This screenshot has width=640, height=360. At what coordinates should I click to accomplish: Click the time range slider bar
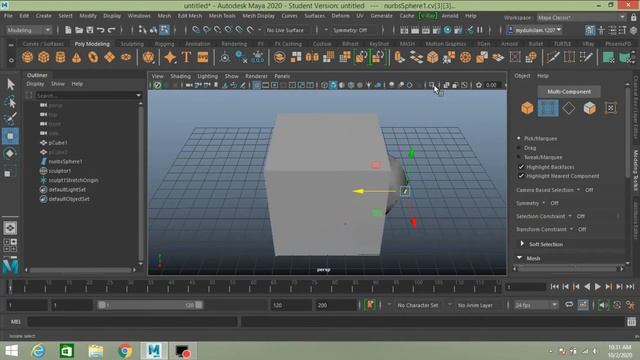tap(150, 305)
